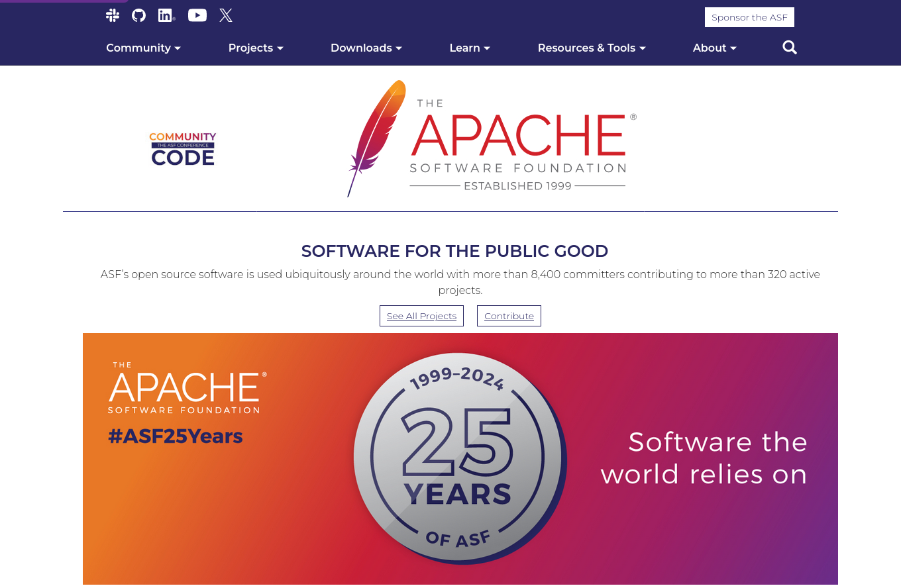901x588 pixels.
Task: Click the #ASF25Years hashtag text
Action: tap(176, 436)
